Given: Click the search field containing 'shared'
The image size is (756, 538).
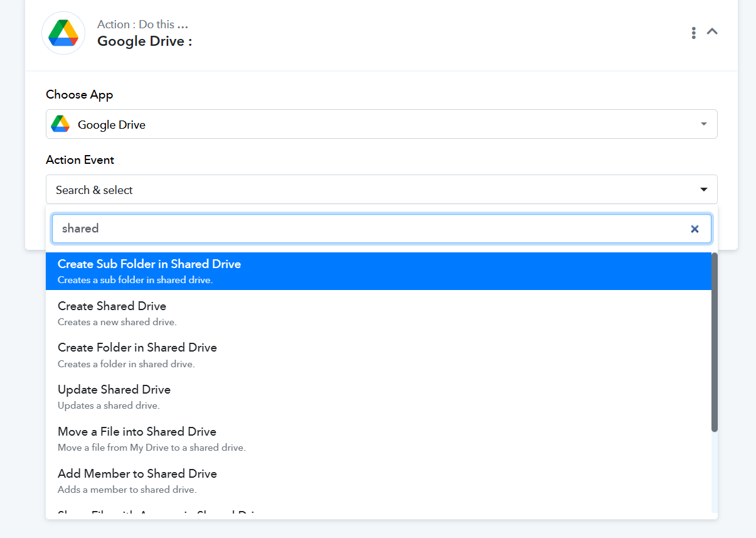Looking at the screenshot, I should [381, 229].
